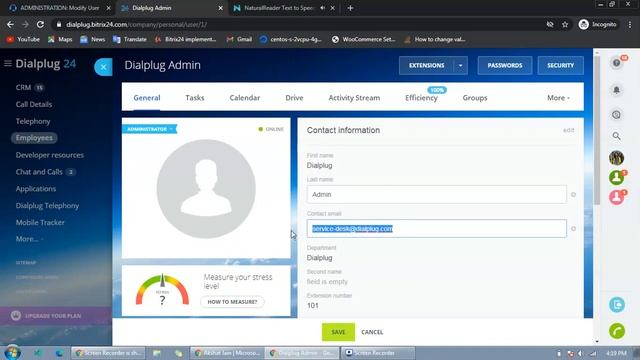Open Mobile Tracker in sidebar
Image resolution: width=640 pixels, height=360 pixels.
[40, 222]
